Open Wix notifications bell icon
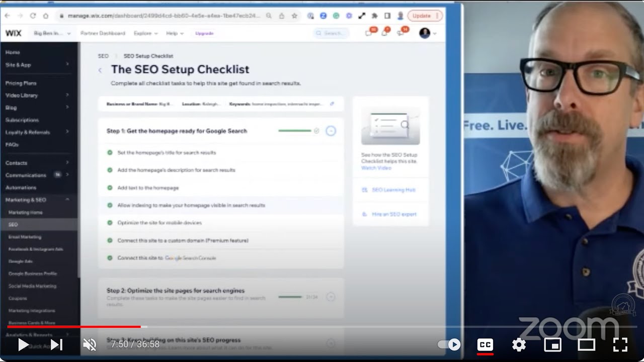644x362 pixels. point(384,33)
